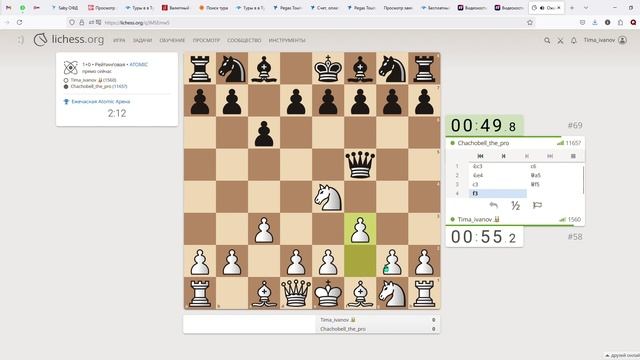Open Chachobell_the_pro profile beside the clock

pyautogui.click(x=483, y=143)
